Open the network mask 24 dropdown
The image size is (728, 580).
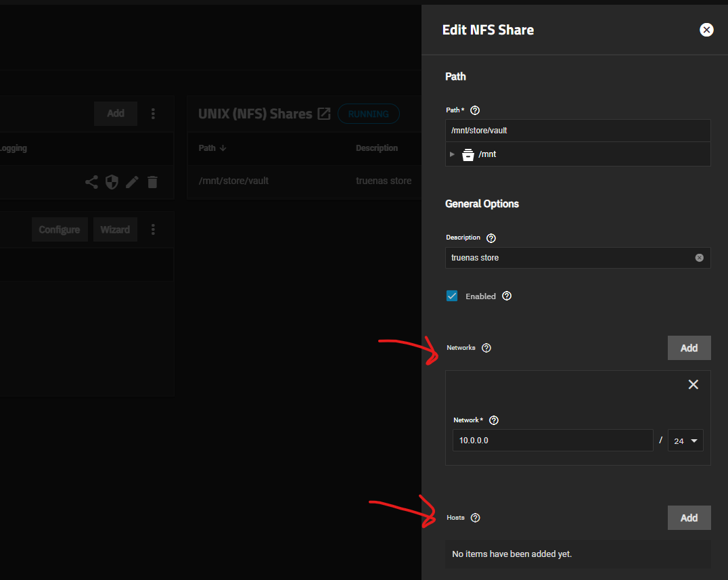coord(685,441)
